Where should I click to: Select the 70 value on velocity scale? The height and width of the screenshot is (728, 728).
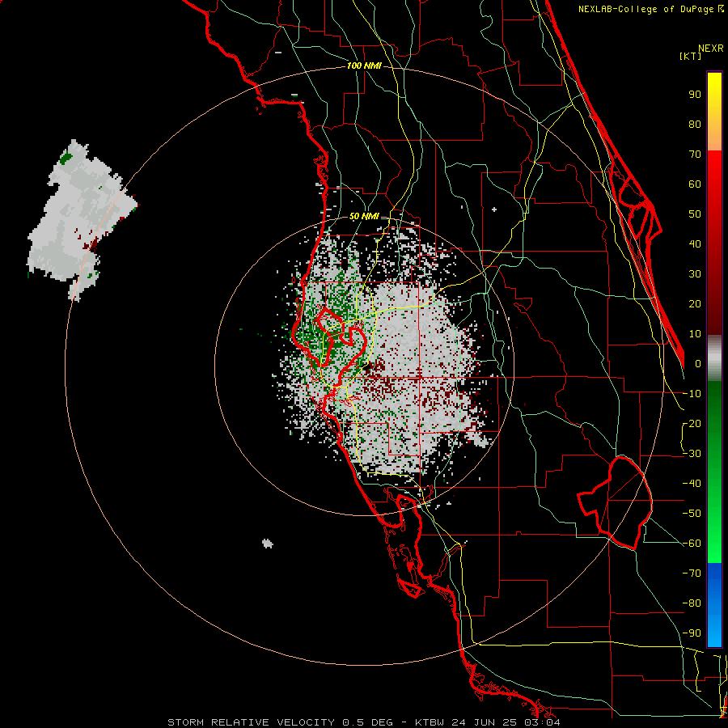695,154
